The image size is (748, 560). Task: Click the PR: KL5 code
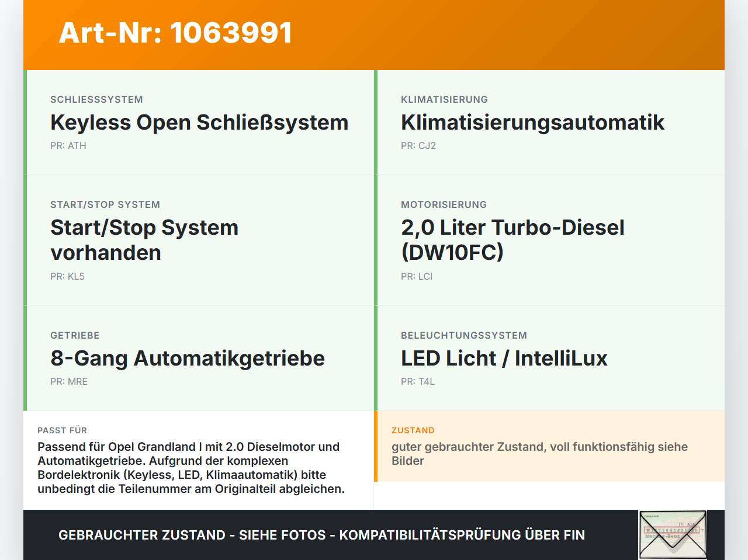coord(68,276)
